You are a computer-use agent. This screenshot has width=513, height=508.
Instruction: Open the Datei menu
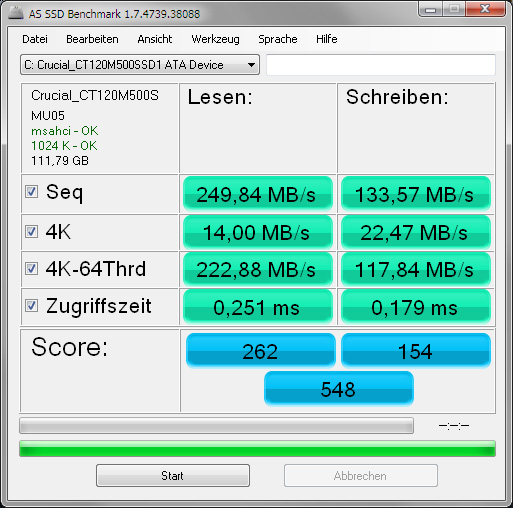35,39
